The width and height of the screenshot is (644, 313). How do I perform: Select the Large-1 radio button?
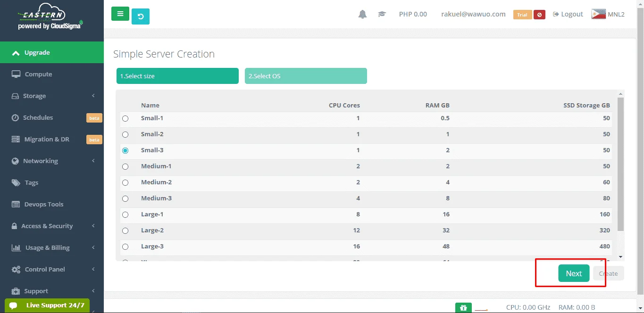[x=125, y=215]
